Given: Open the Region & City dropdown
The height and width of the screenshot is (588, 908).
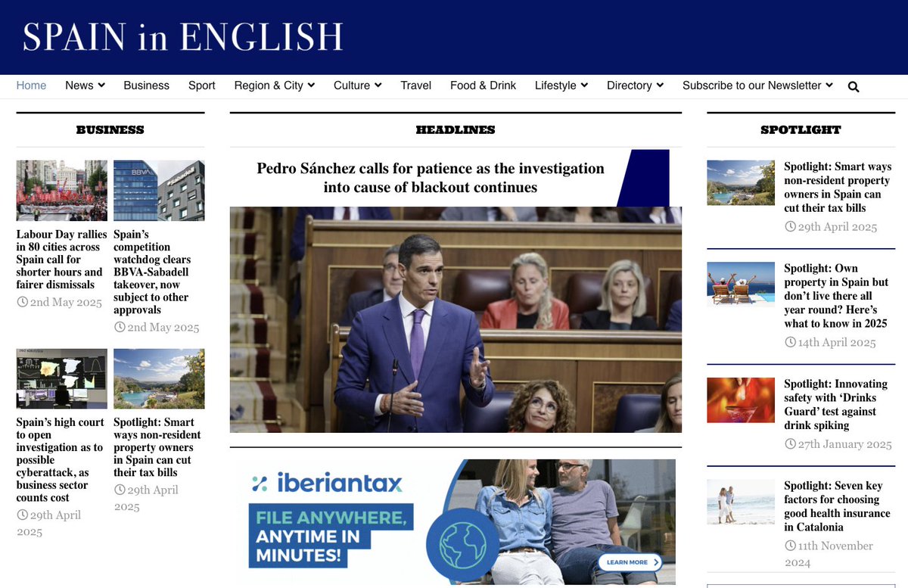Looking at the screenshot, I should point(274,86).
